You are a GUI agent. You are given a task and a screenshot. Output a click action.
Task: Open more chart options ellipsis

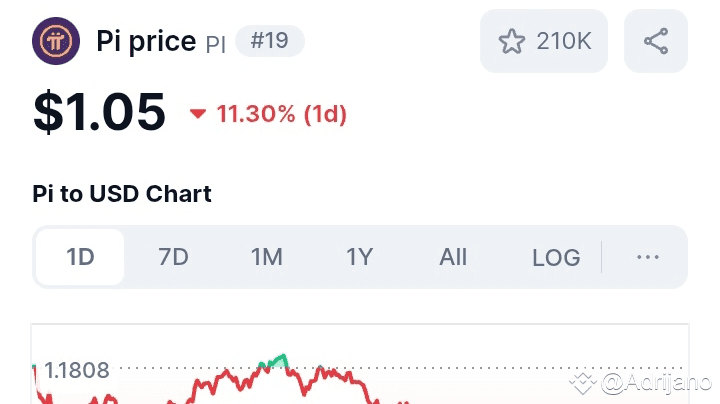648,257
